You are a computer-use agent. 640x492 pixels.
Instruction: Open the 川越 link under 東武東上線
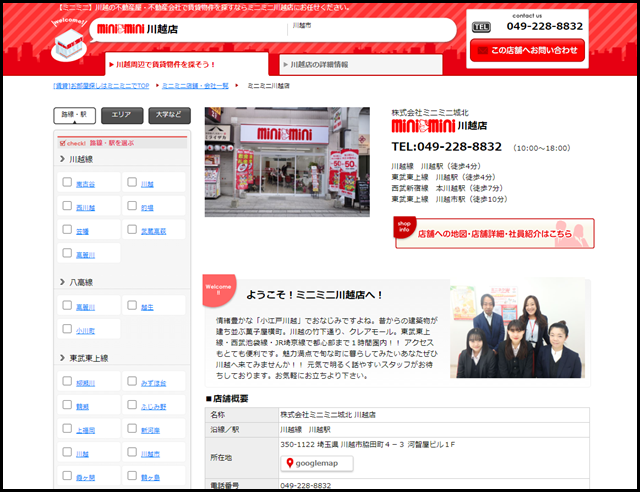coord(82,454)
